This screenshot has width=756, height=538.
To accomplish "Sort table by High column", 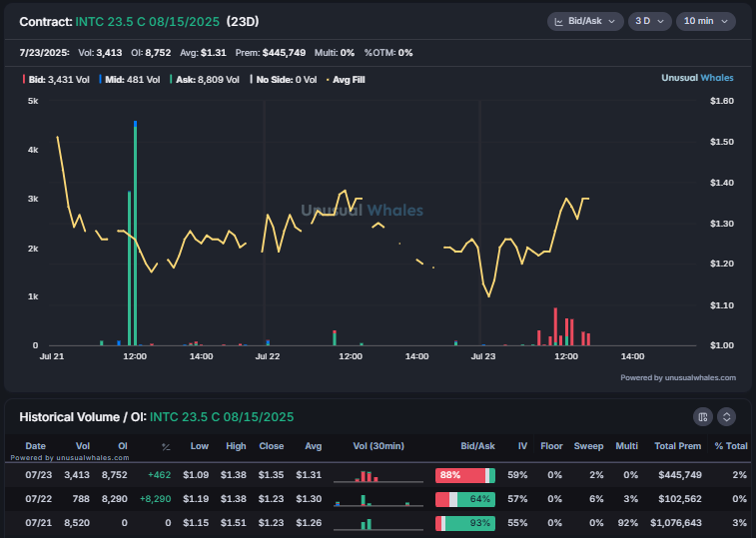I will (236, 446).
